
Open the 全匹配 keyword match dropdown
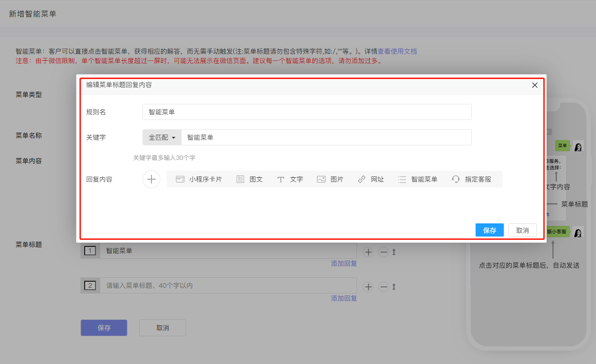point(162,137)
